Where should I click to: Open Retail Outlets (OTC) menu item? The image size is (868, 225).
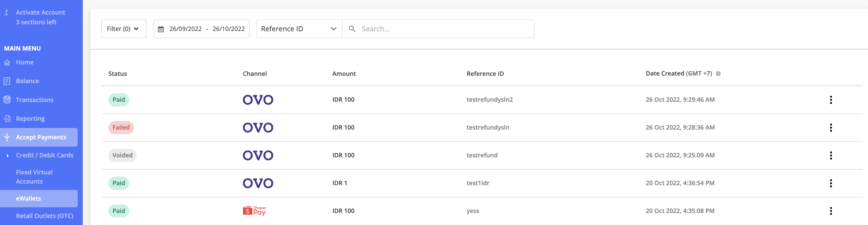[x=45, y=216]
